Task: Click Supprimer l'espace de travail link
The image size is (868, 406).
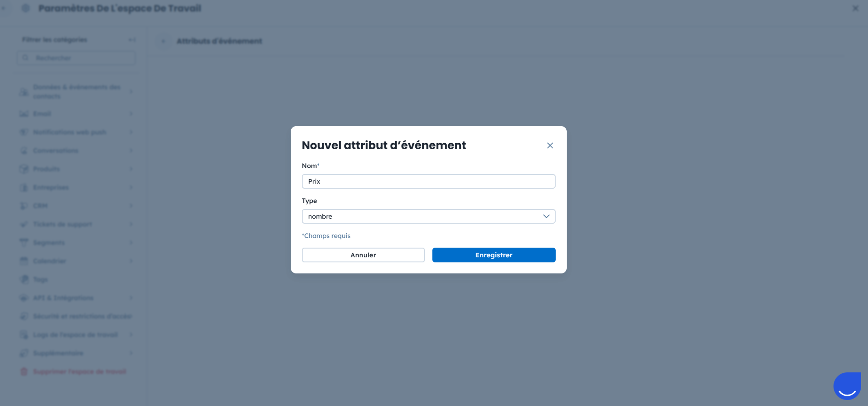Action: 80,371
